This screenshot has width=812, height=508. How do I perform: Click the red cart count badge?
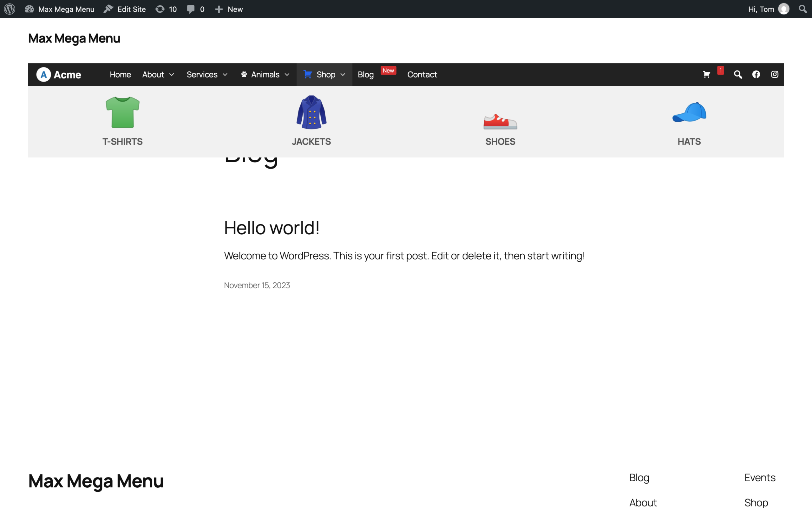tap(720, 70)
